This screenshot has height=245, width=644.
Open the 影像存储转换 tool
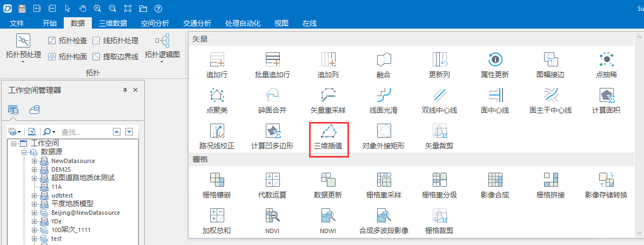point(606,185)
